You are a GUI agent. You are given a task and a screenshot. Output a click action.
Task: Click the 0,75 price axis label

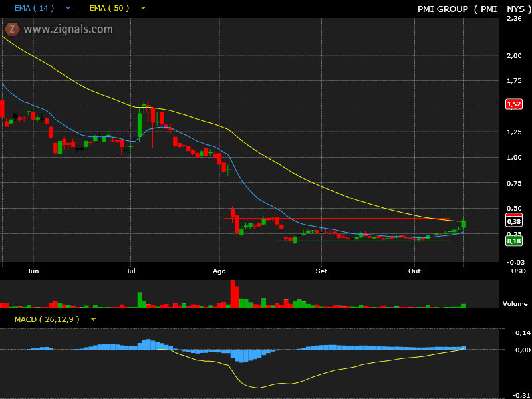(x=514, y=184)
